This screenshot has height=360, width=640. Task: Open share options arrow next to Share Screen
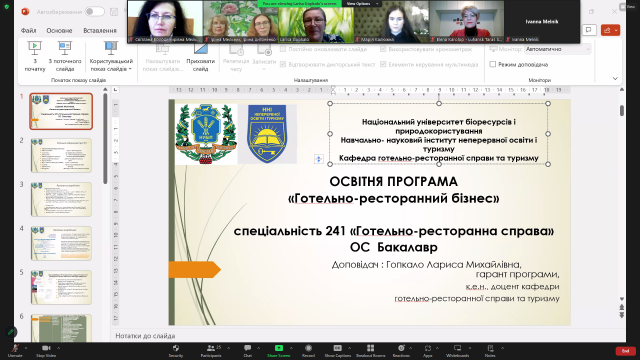point(291,348)
